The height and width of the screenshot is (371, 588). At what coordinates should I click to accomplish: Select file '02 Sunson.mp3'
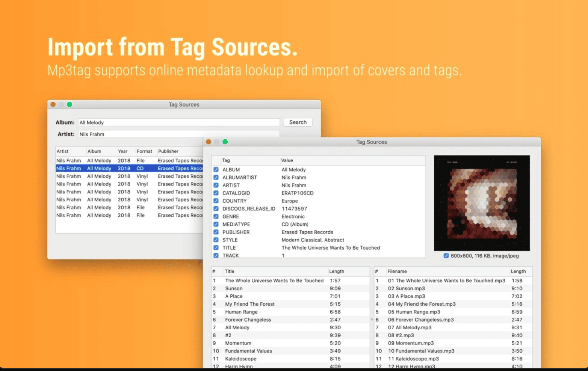[407, 289]
